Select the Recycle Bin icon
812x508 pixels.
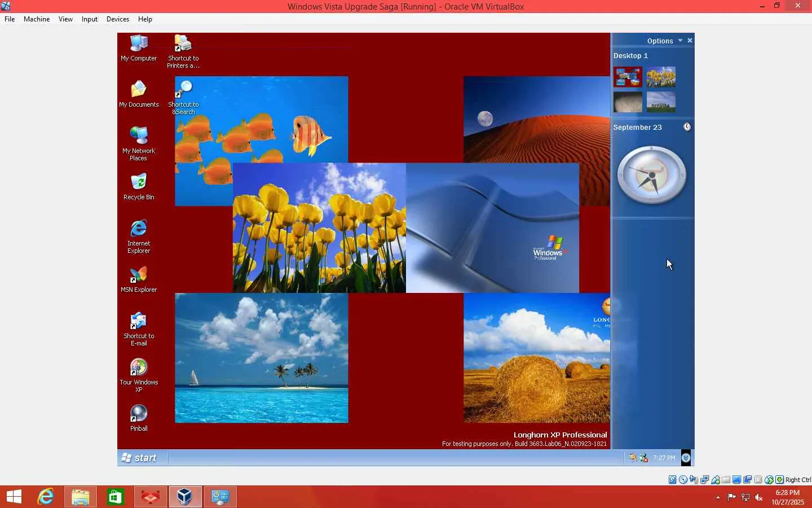pyautogui.click(x=139, y=187)
